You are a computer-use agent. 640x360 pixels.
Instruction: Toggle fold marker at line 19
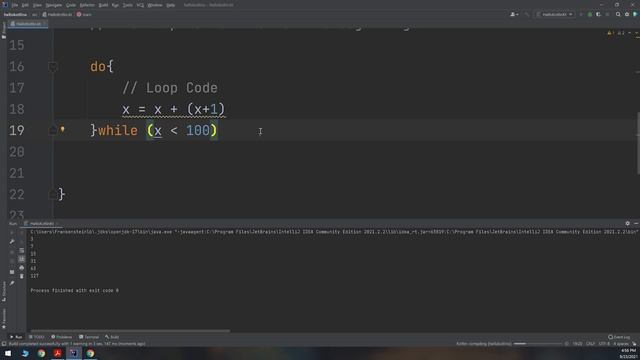tap(53, 130)
